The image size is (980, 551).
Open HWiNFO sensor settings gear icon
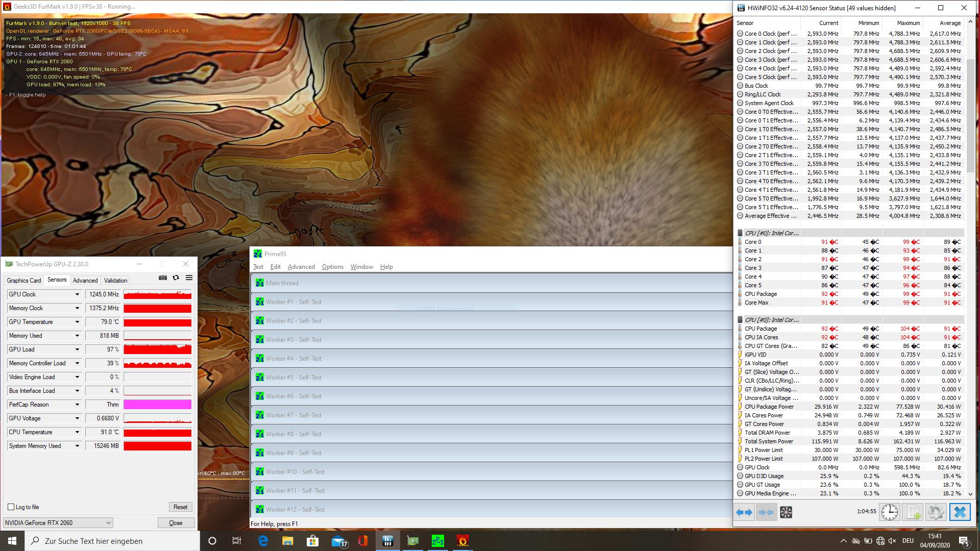coord(936,512)
